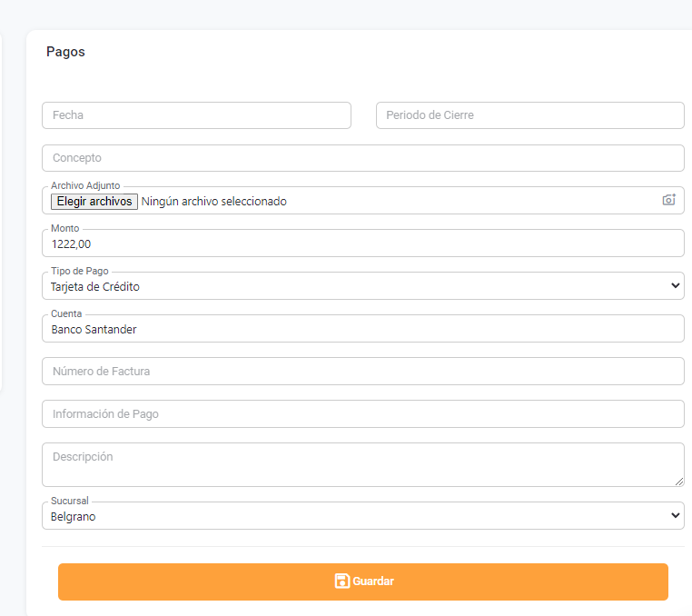This screenshot has height=616, width=692.
Task: Click inside the Descripción text area
Action: click(x=362, y=464)
